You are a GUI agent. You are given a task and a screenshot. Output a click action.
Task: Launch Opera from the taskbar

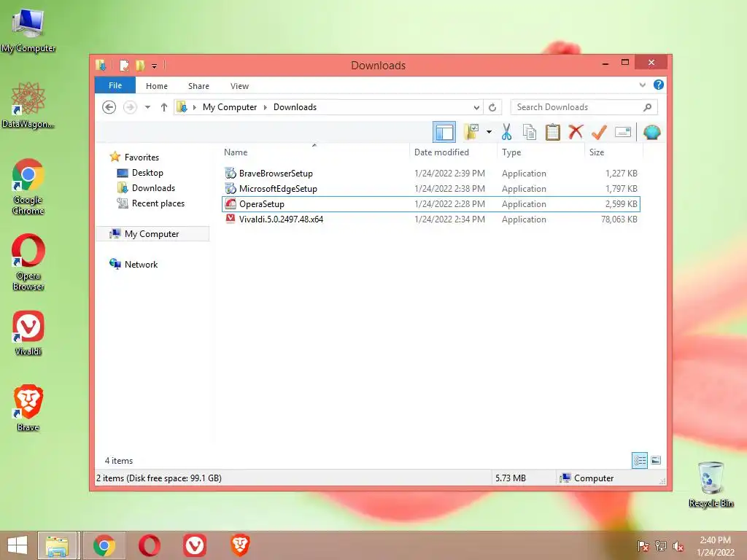149,545
